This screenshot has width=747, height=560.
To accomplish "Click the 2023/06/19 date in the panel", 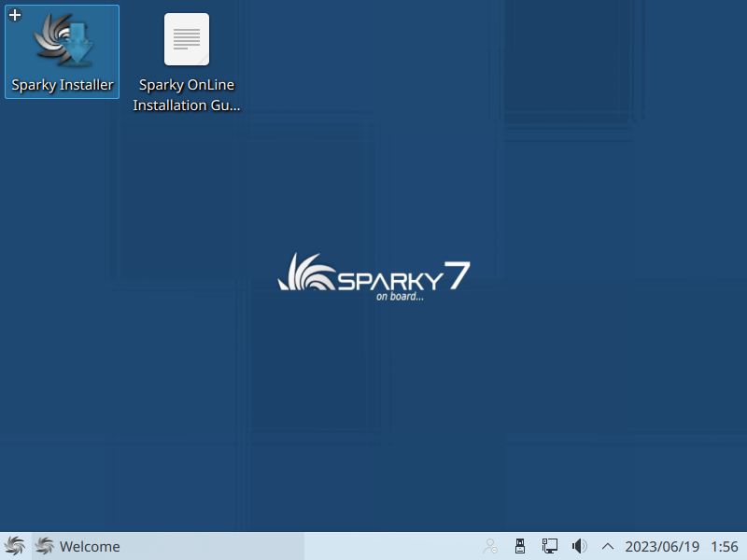I will tap(662, 546).
